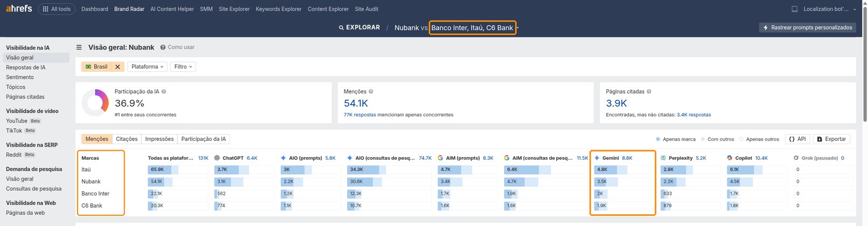
Task: Open TikTok Beta in the sidebar
Action: pos(21,130)
